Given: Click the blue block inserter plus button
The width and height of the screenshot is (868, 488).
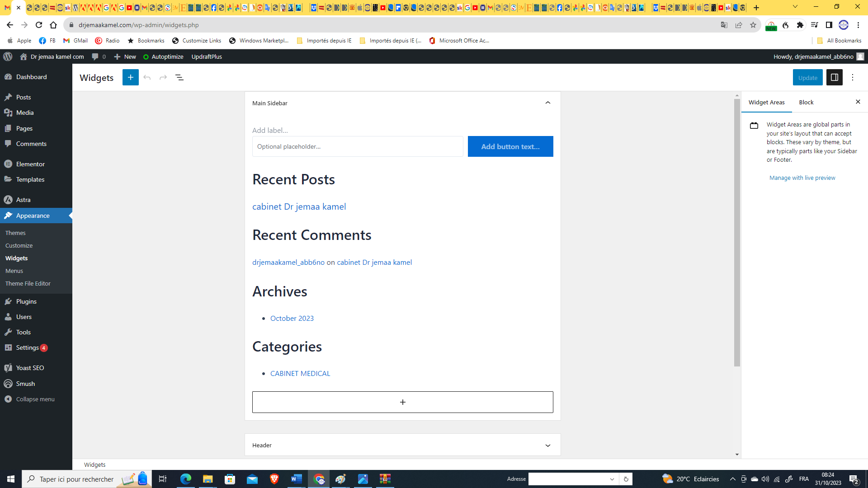Looking at the screenshot, I should pyautogui.click(x=130, y=78).
